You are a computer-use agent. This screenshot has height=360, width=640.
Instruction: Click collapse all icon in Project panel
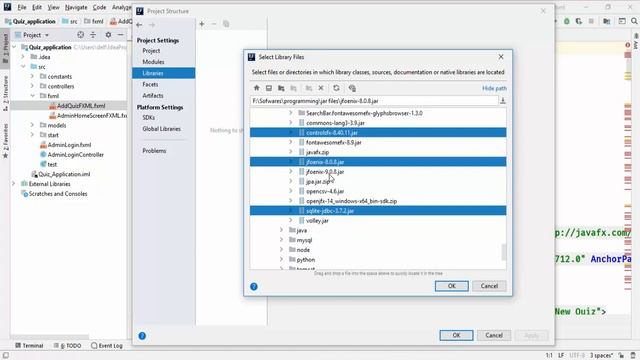coord(93,35)
